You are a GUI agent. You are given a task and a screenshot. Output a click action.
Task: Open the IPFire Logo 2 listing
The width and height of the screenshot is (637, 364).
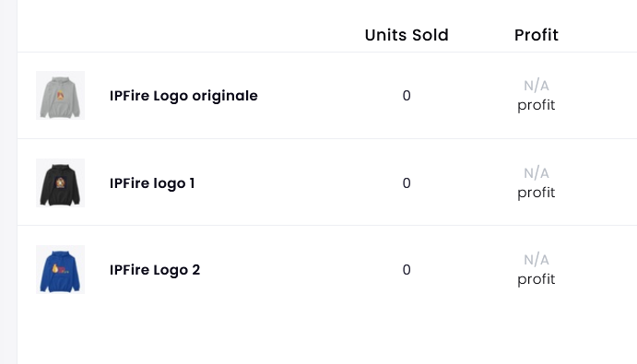(155, 270)
